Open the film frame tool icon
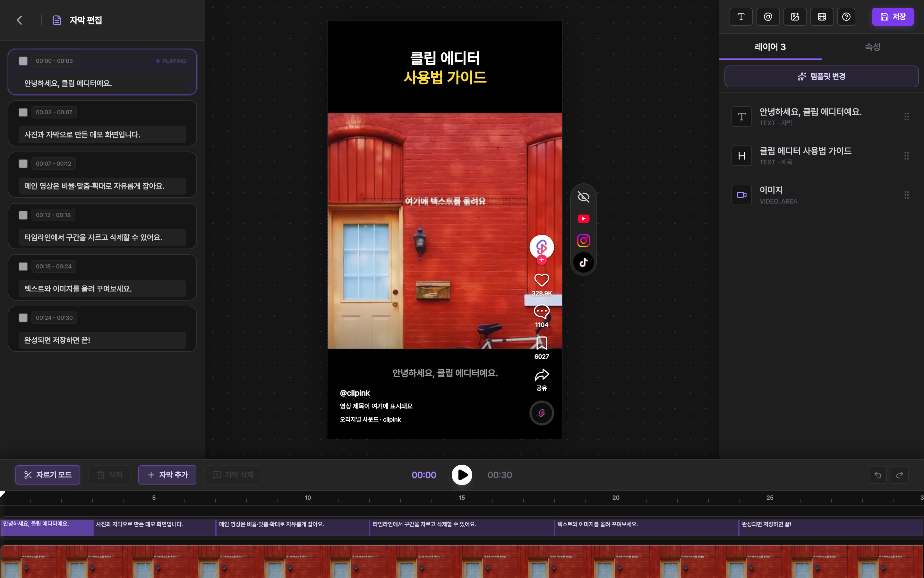This screenshot has height=578, width=924. (822, 17)
